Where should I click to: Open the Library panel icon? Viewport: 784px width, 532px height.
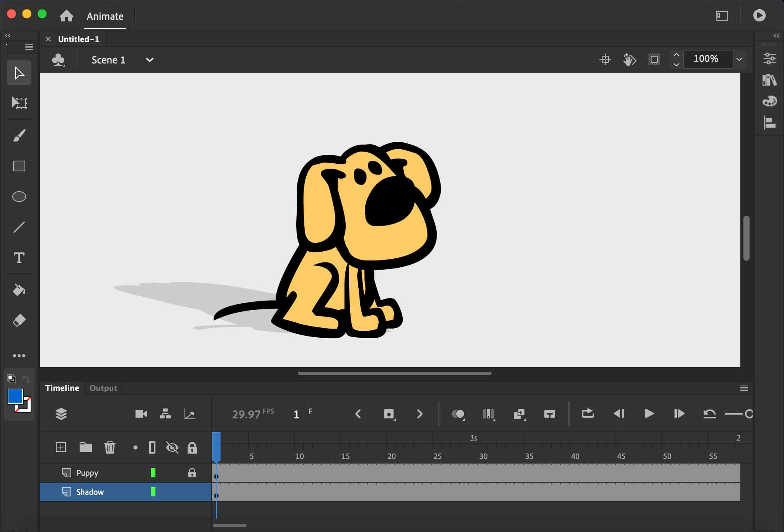(769, 80)
